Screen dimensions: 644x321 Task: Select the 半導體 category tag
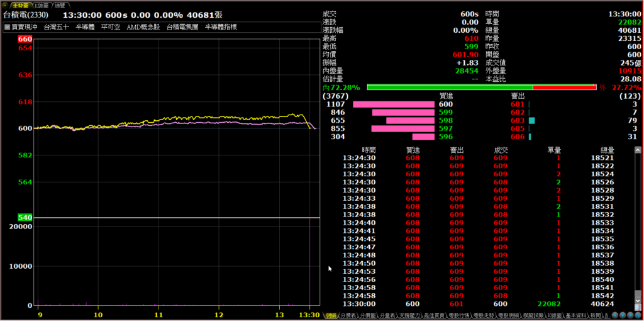point(85,27)
